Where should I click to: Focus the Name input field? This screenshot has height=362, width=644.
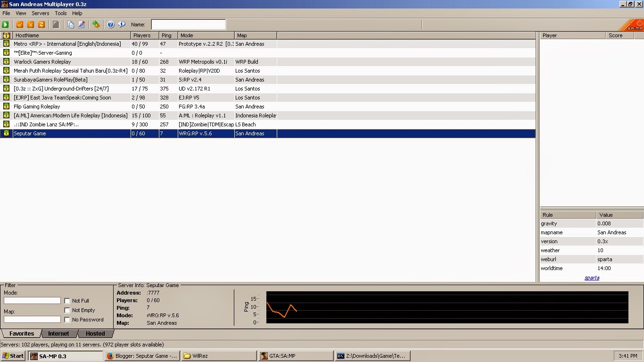coord(189,25)
